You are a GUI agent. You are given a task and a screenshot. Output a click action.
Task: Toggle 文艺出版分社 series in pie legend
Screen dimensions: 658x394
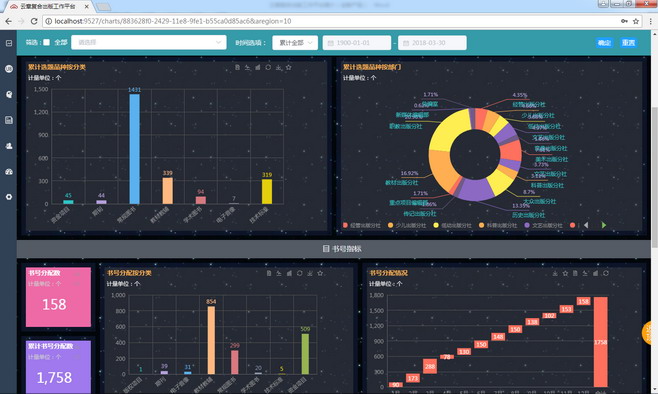click(x=543, y=225)
